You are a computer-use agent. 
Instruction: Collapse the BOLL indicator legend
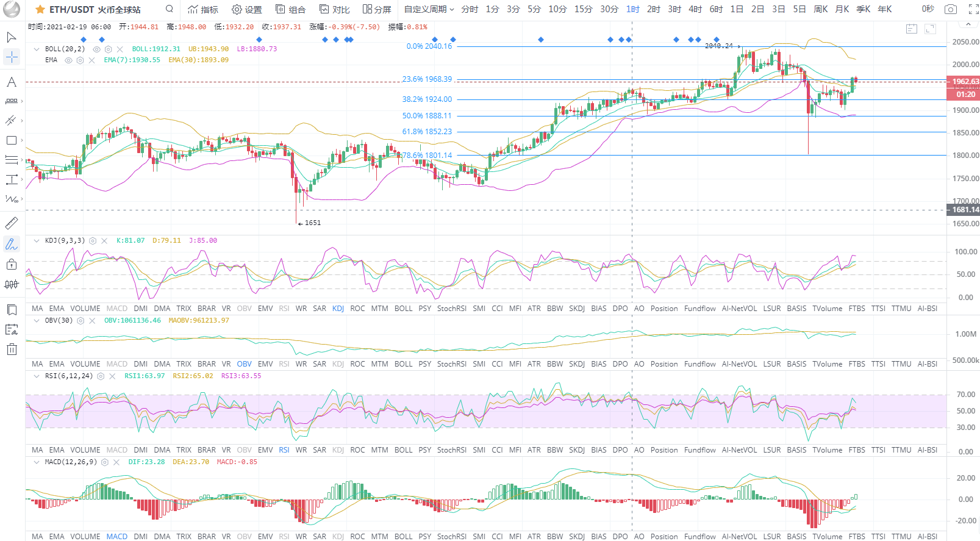coord(37,49)
